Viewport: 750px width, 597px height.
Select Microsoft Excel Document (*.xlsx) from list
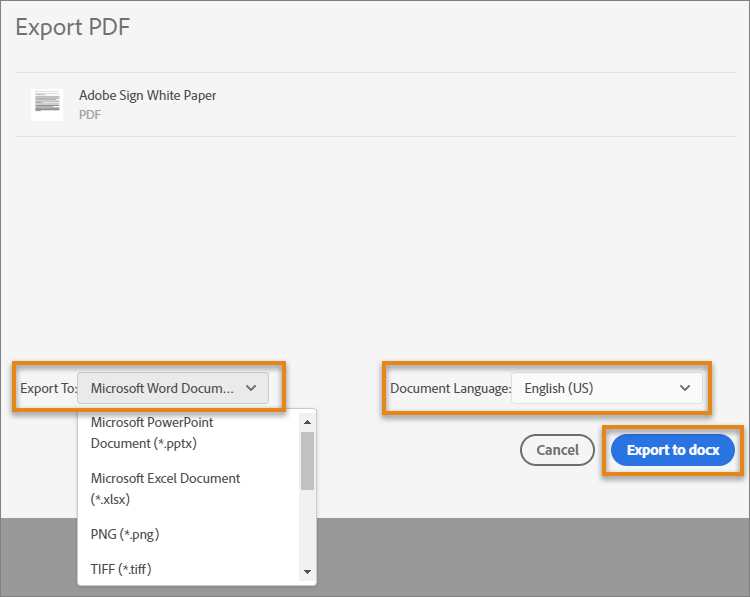[x=165, y=488]
